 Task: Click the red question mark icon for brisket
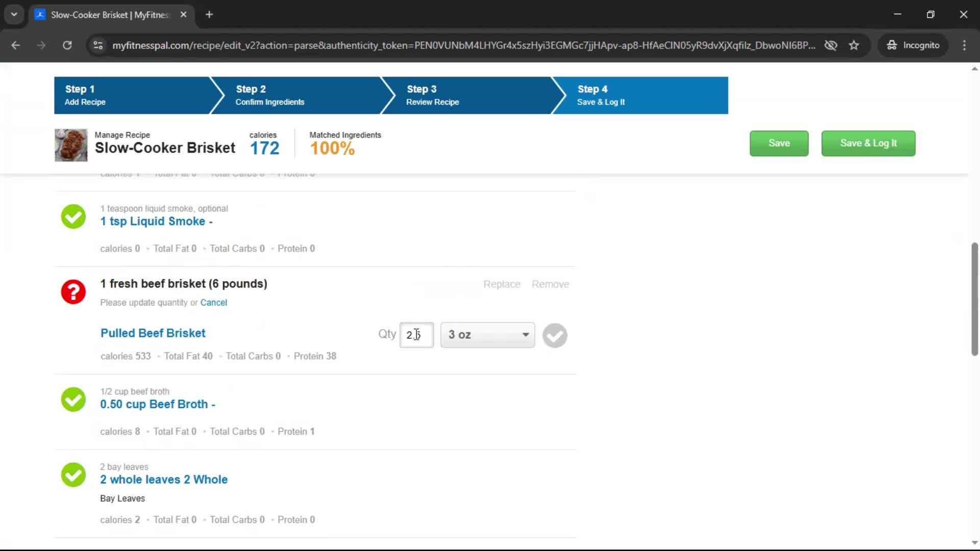point(73,292)
